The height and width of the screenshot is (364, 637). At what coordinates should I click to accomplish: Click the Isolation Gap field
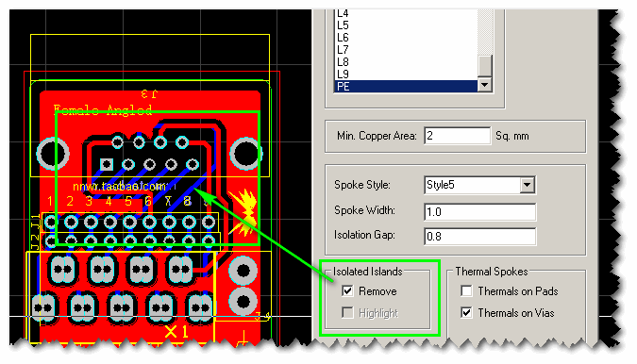click(479, 236)
